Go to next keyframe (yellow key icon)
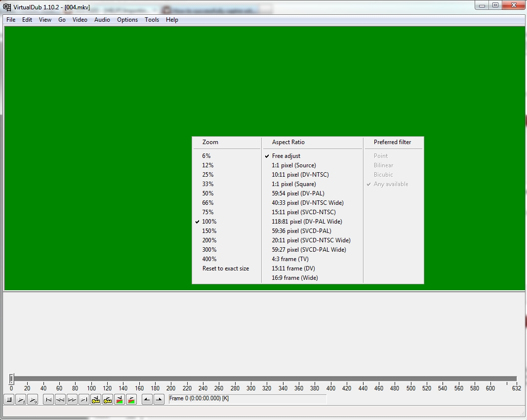Viewport: 527px width, 420px height. pyautogui.click(x=108, y=400)
